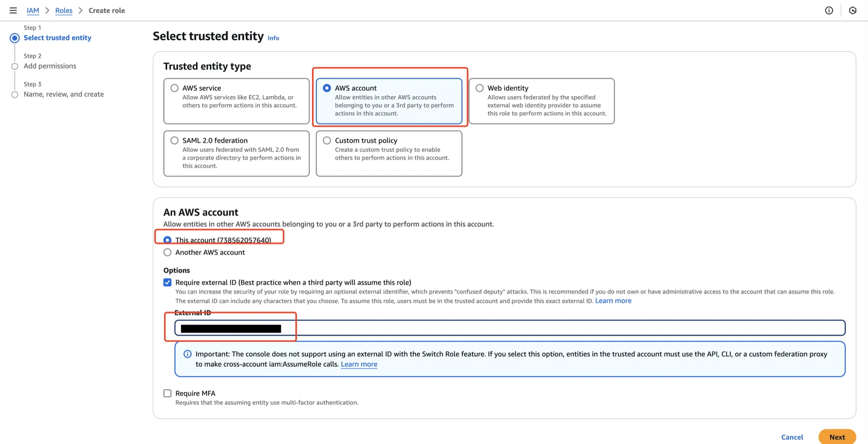Click the An AWS account heading
This screenshot has height=444, width=868.
201,212
